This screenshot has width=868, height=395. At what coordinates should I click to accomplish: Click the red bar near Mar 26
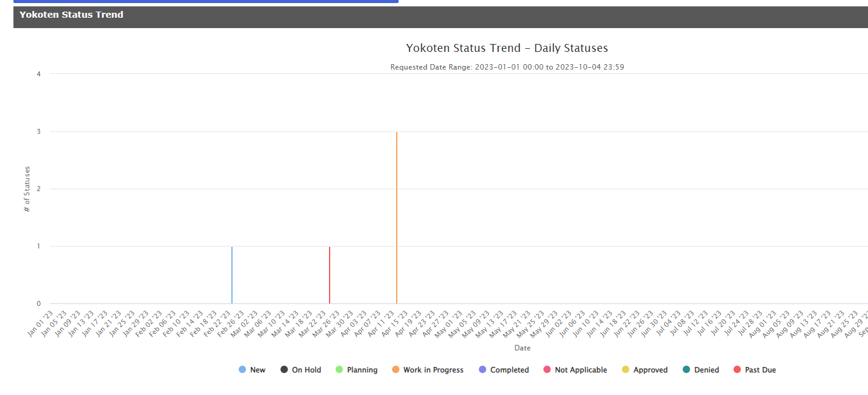click(330, 275)
